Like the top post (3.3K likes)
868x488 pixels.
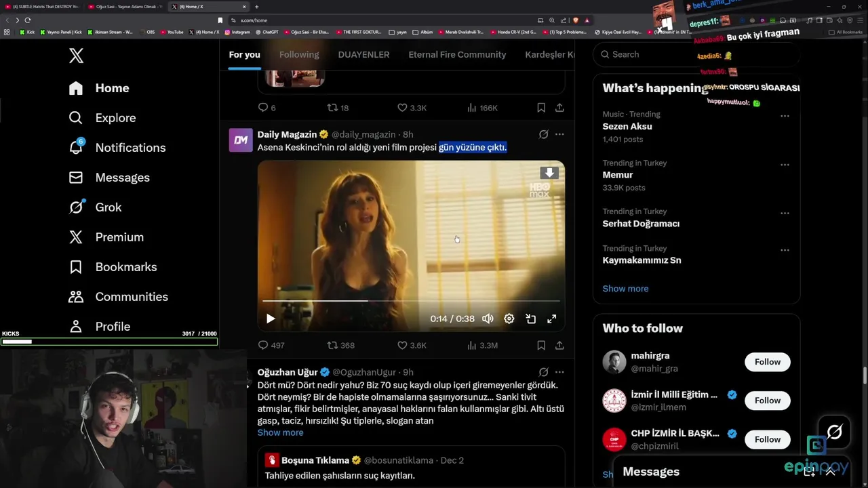412,108
